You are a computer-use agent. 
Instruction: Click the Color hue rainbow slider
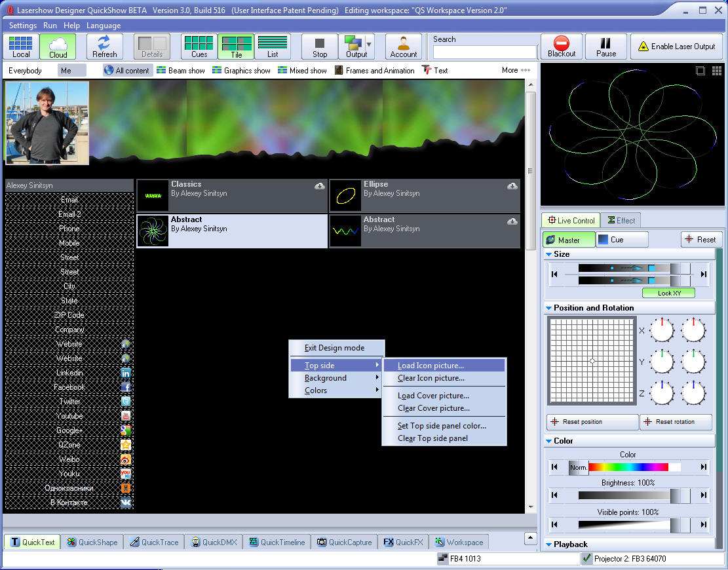pos(628,467)
